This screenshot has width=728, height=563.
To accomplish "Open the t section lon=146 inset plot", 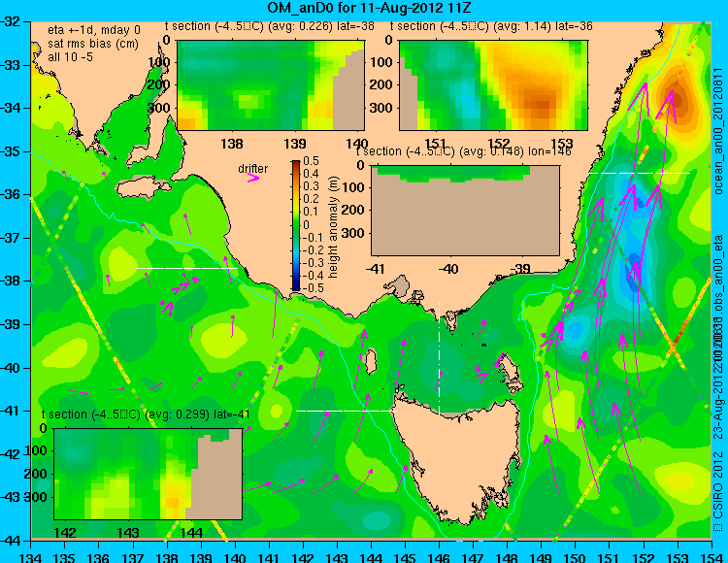I will (465, 211).
